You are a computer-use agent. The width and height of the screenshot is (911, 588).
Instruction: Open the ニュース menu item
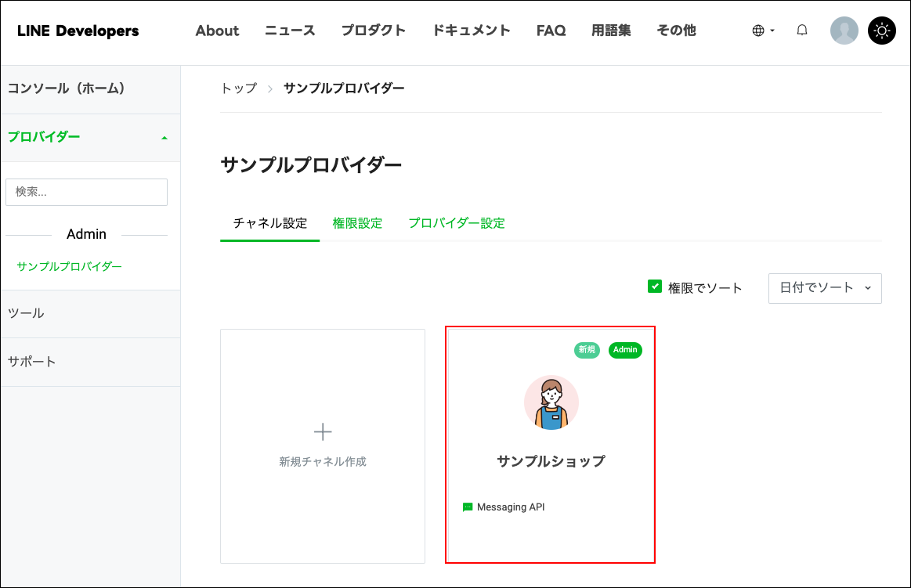[290, 31]
